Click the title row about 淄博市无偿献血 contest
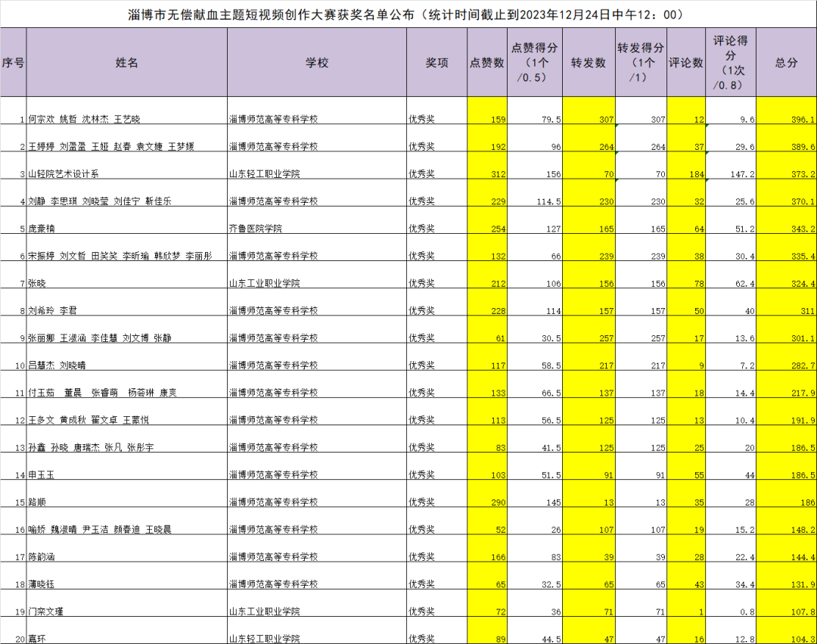The image size is (817, 644). click(x=408, y=14)
